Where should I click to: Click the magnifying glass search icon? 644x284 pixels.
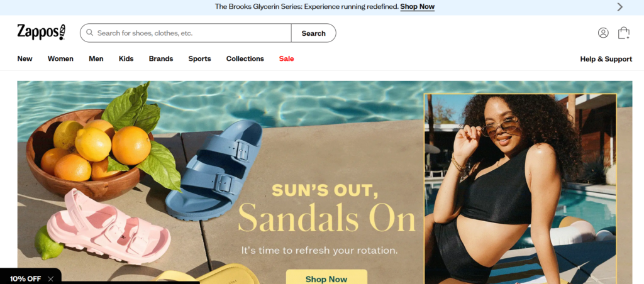pyautogui.click(x=89, y=33)
